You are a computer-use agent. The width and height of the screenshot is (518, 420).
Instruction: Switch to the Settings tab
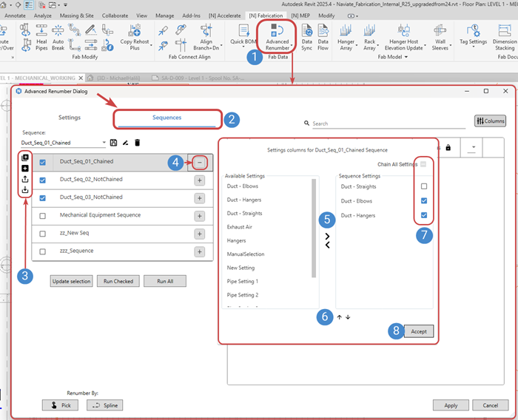tap(70, 118)
